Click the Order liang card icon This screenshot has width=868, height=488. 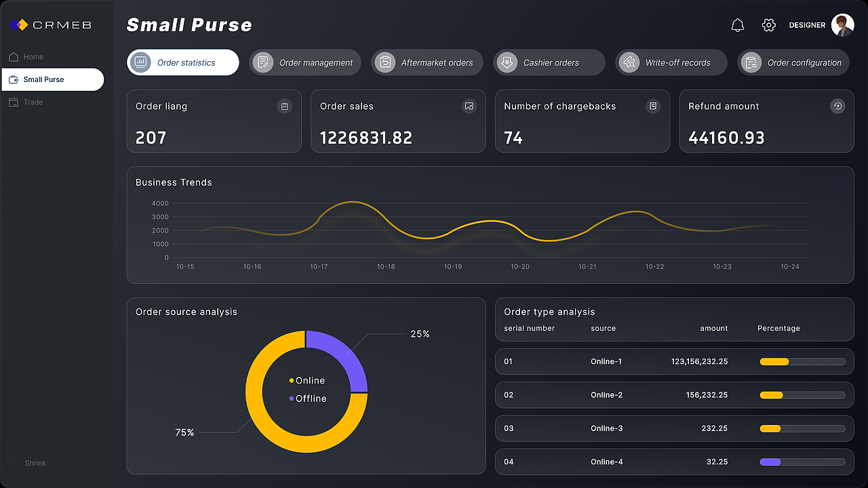(285, 106)
